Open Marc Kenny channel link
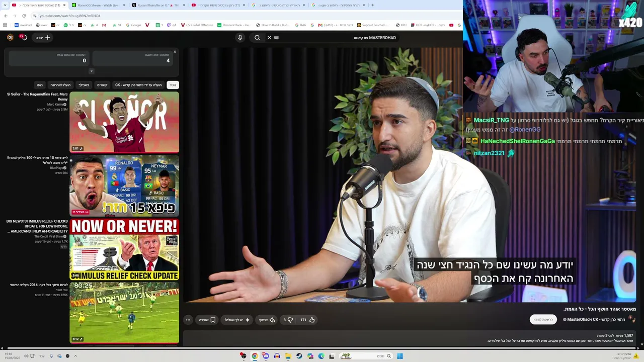The height and width of the screenshot is (362, 644). (55, 105)
